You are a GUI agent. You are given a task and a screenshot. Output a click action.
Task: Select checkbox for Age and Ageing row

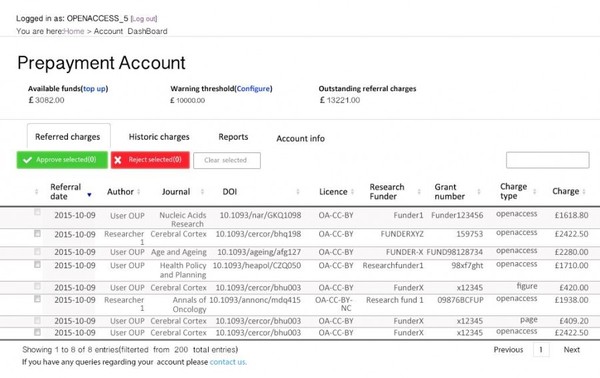37,251
